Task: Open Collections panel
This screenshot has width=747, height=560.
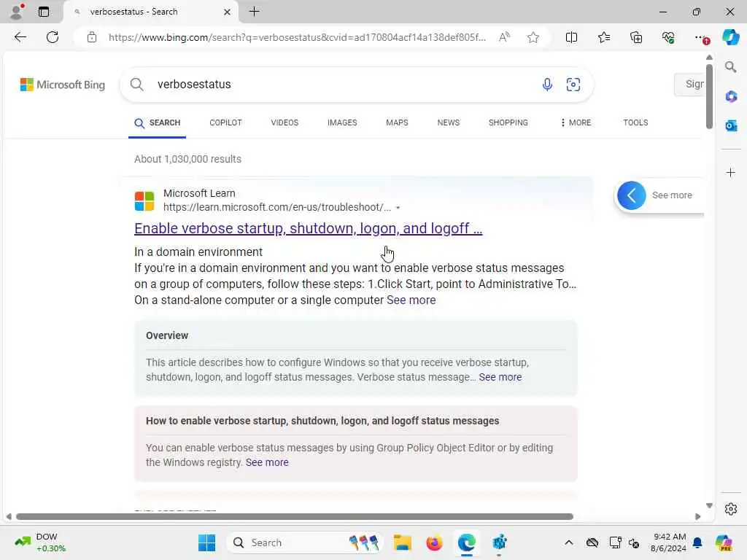Action: click(636, 37)
